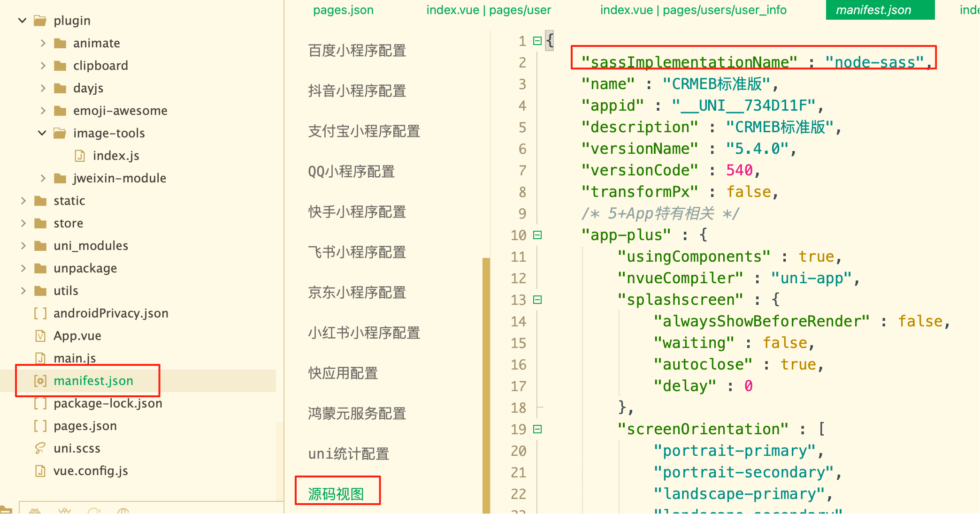Open 快应用配置 section
This screenshot has width=980, height=514.
[x=343, y=373]
